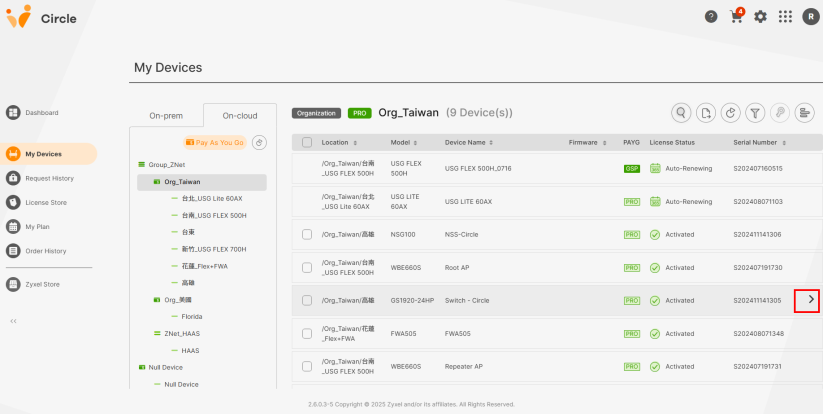Screen dimensions: 823x414
Task: Click the export file icon
Action: 705,113
